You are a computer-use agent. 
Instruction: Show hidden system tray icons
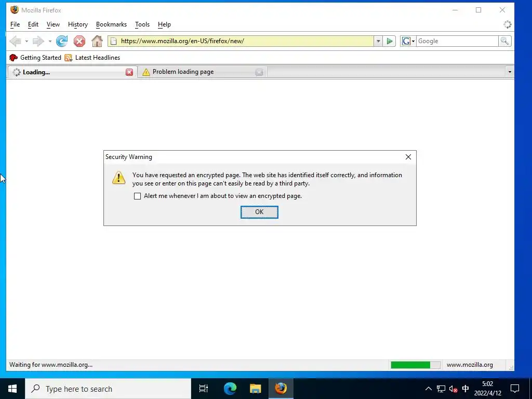click(429, 389)
